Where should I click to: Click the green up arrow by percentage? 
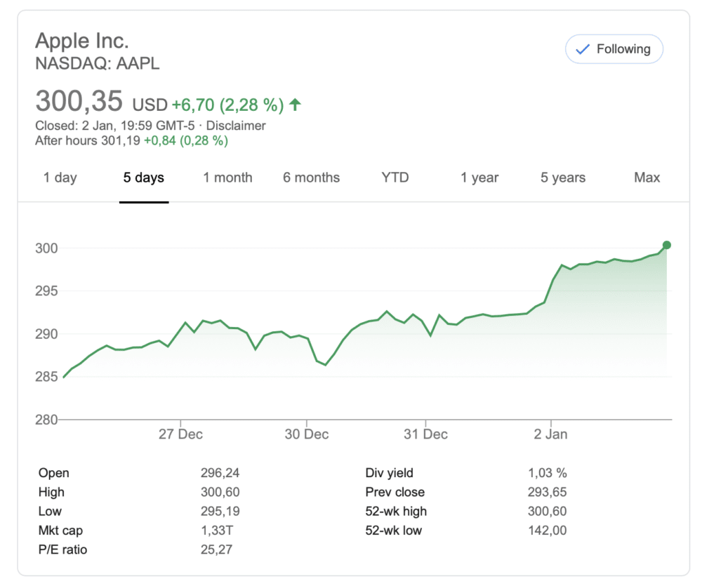tap(295, 105)
